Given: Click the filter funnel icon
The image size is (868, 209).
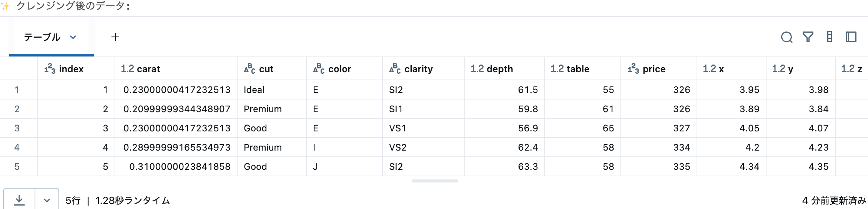Looking at the screenshot, I should [x=808, y=37].
